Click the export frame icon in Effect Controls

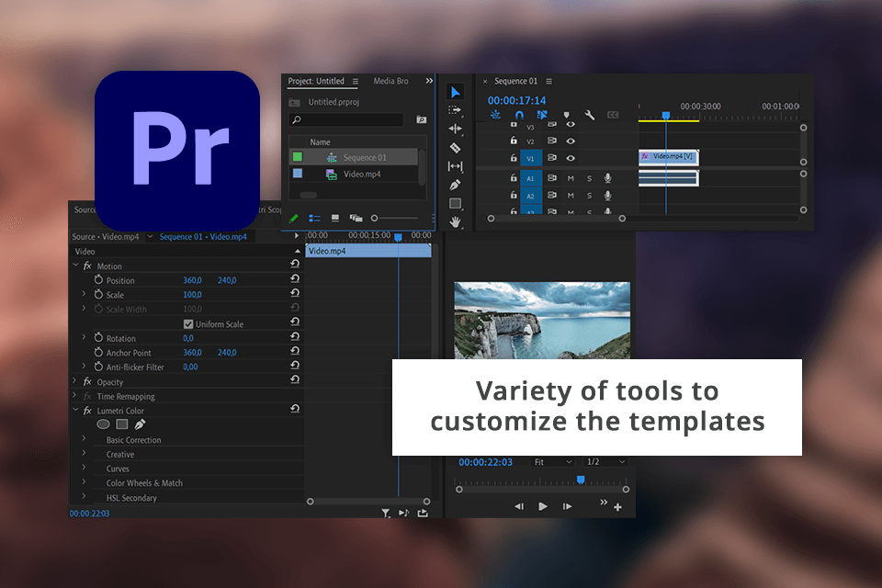click(x=423, y=514)
